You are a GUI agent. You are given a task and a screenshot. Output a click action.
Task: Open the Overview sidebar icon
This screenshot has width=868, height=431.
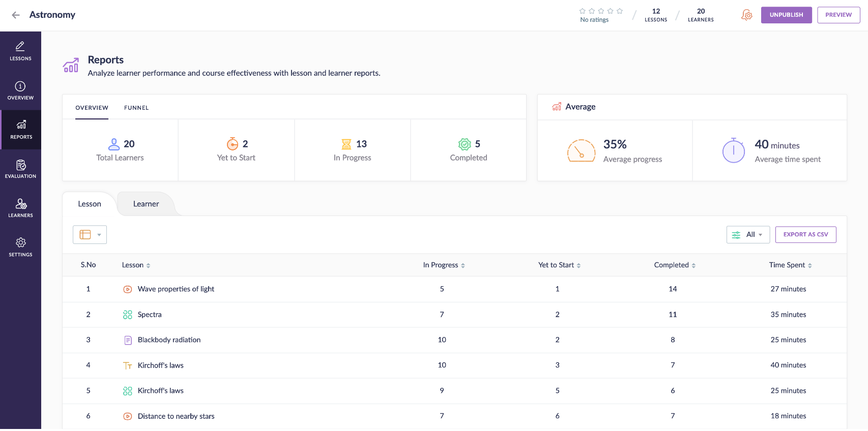(20, 90)
